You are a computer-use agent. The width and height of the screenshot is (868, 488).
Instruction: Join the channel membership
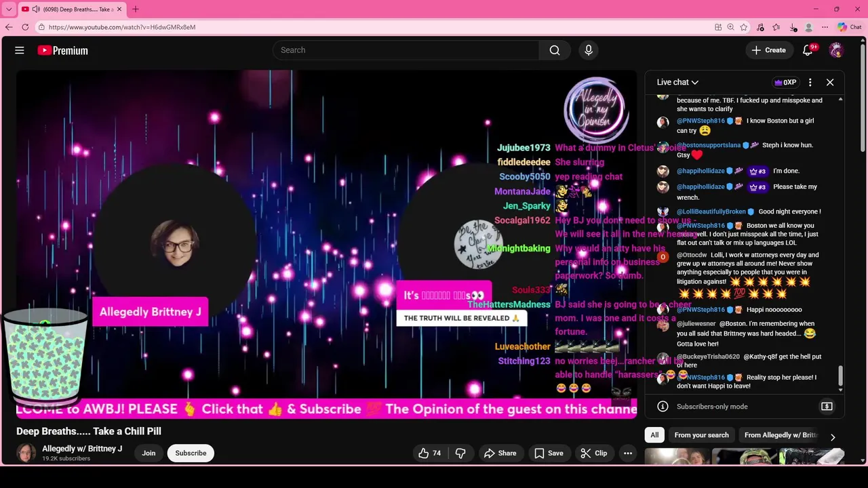coord(149,453)
